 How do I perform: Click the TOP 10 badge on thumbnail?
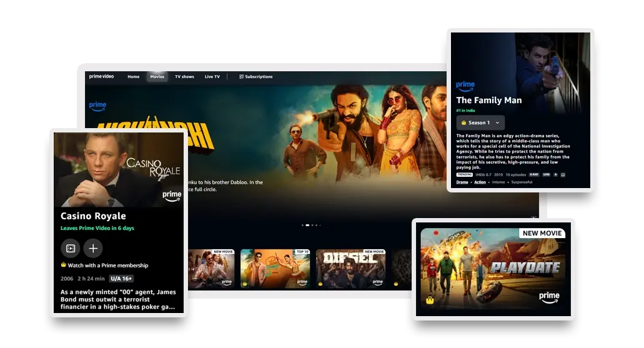coord(303,251)
